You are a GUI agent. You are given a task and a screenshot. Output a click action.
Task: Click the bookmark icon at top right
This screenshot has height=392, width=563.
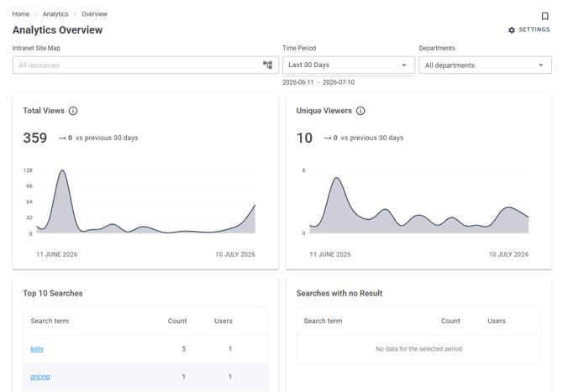point(545,16)
